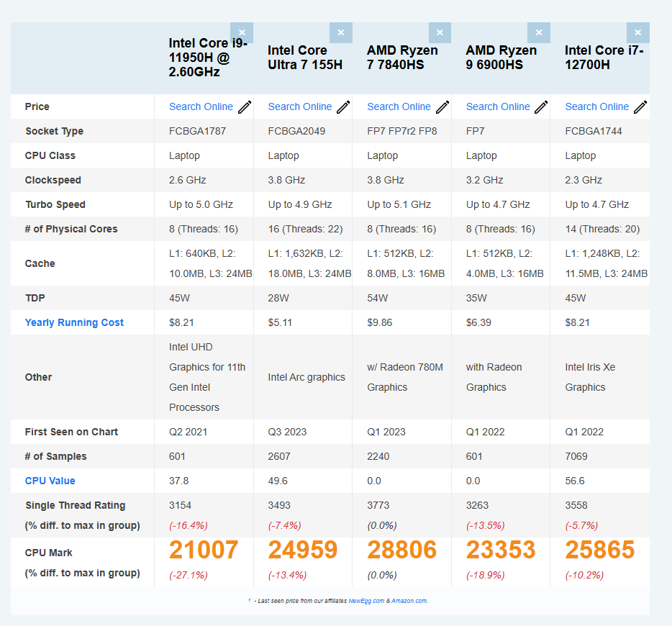672x626 pixels.
Task: Click CPU value 49.6
Action: pos(278,481)
